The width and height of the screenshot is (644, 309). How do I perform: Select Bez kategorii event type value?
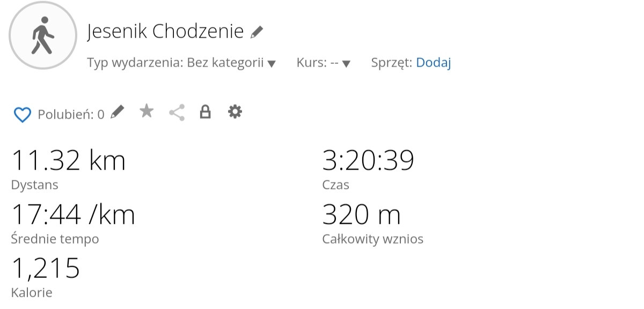tap(225, 63)
